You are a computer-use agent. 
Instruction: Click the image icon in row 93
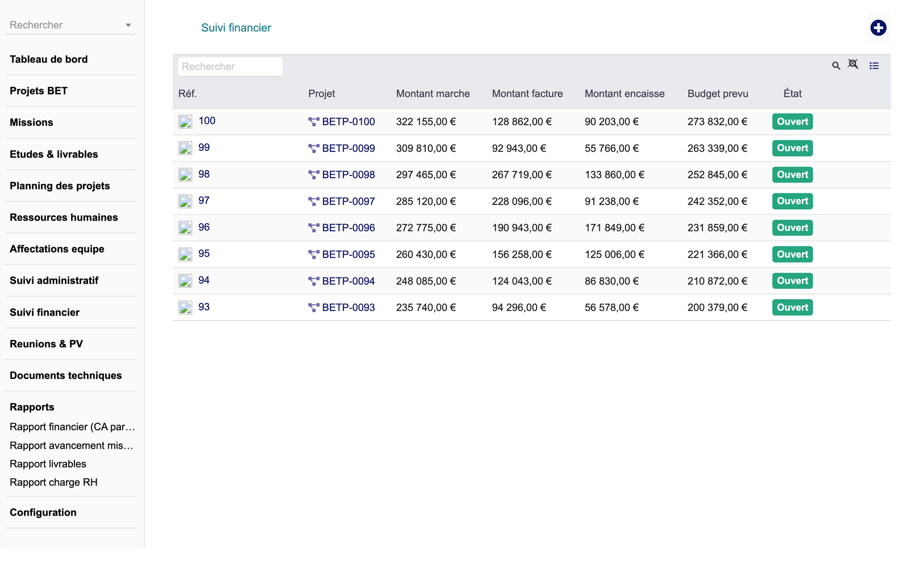point(185,308)
